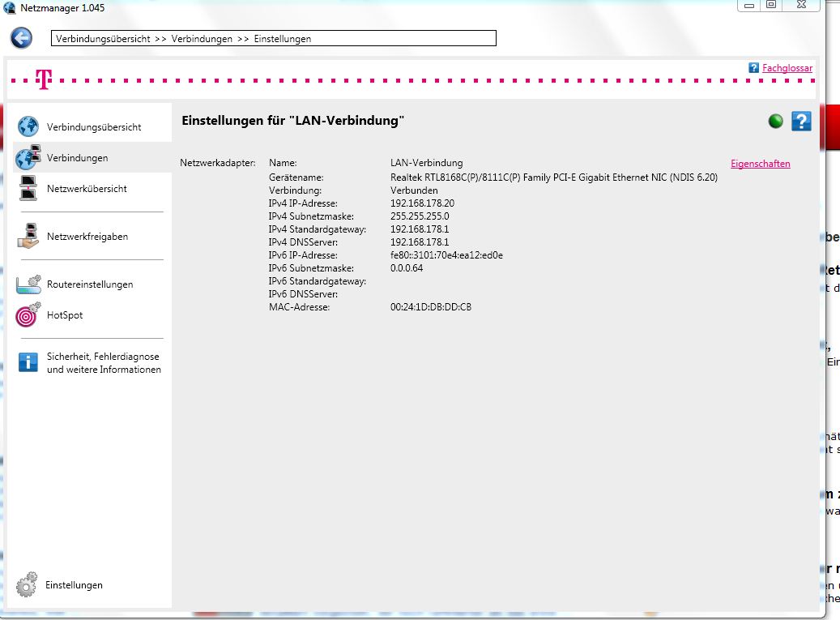Click the IPv6 Standardgateway label
The width and height of the screenshot is (840, 620).
(318, 280)
